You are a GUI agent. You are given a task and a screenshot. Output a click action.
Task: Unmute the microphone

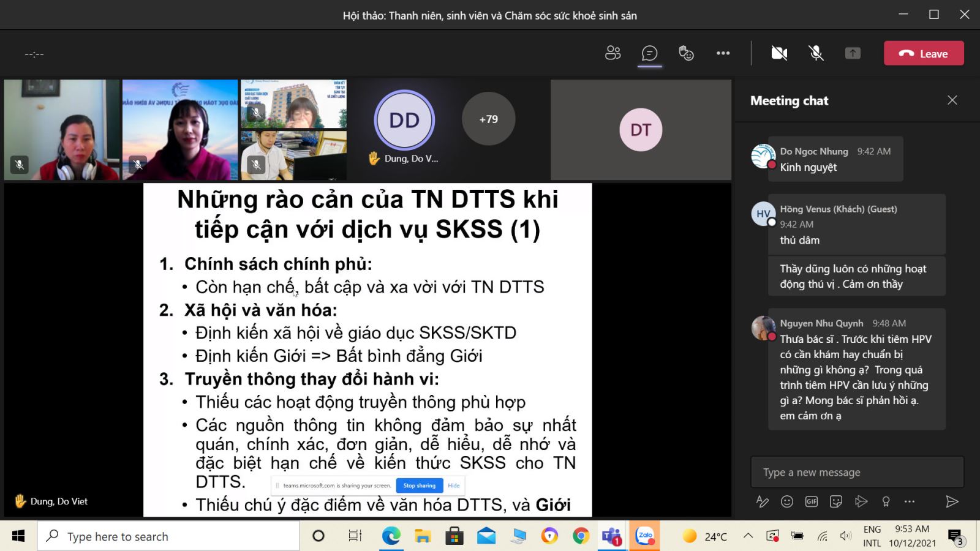(x=816, y=53)
